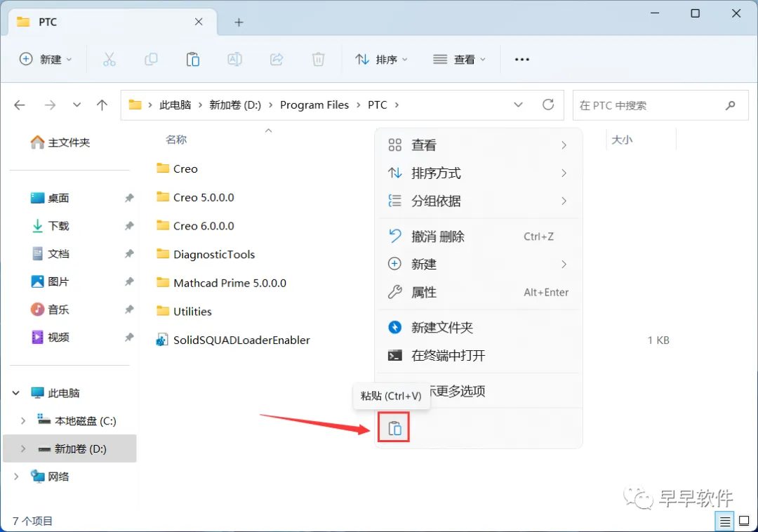The height and width of the screenshot is (532, 758).
Task: Open 新建 submenu in context menu
Action: pyautogui.click(x=479, y=265)
